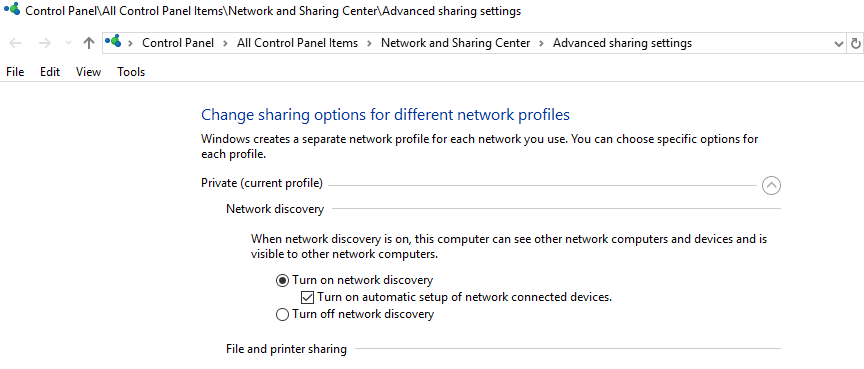Click the network icon in address bar
The width and height of the screenshot is (864, 369).
pyautogui.click(x=113, y=41)
